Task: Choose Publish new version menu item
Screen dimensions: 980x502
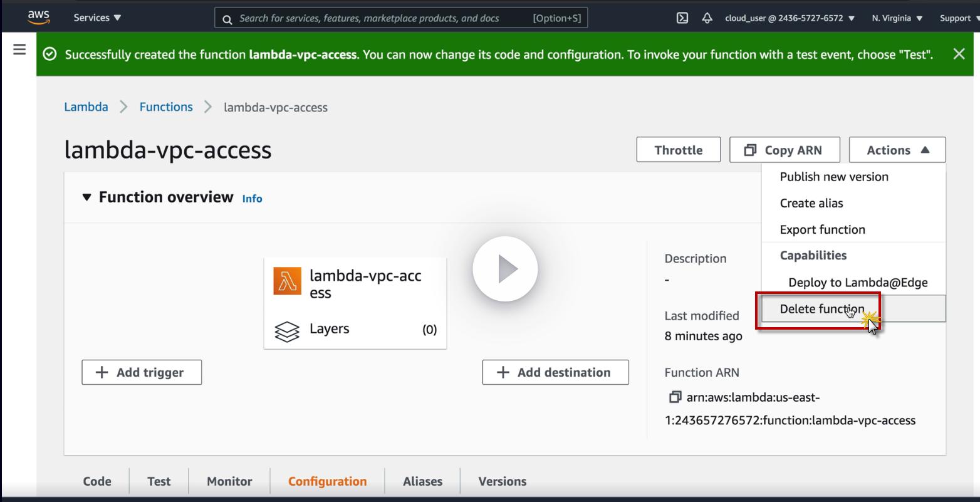Action: click(833, 177)
